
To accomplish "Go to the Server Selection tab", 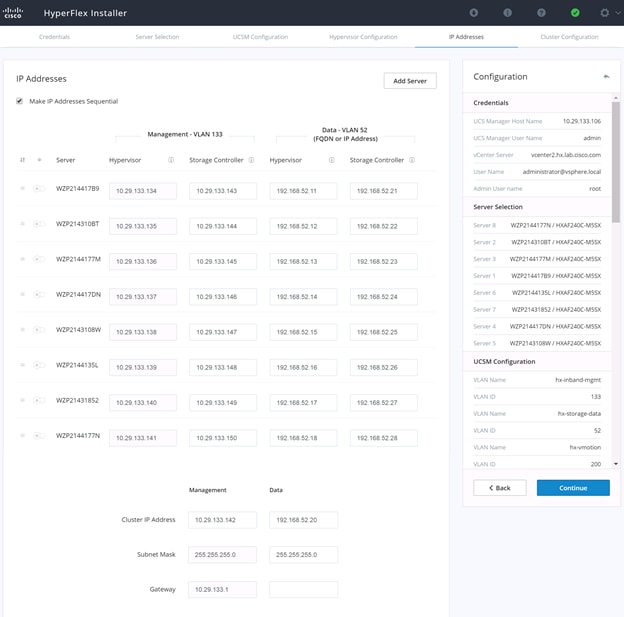I will (x=157, y=37).
